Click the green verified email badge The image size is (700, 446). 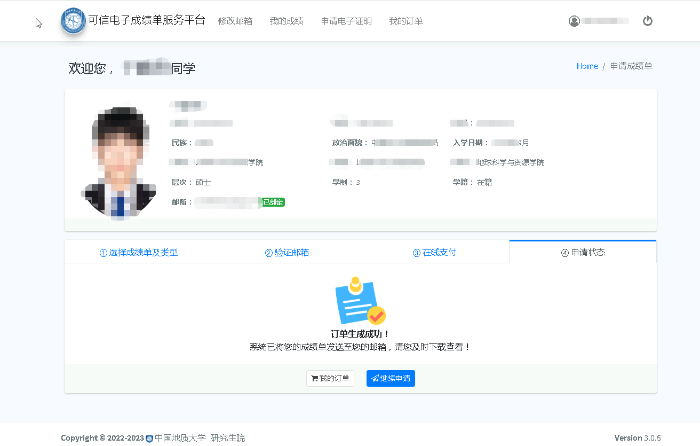click(273, 202)
